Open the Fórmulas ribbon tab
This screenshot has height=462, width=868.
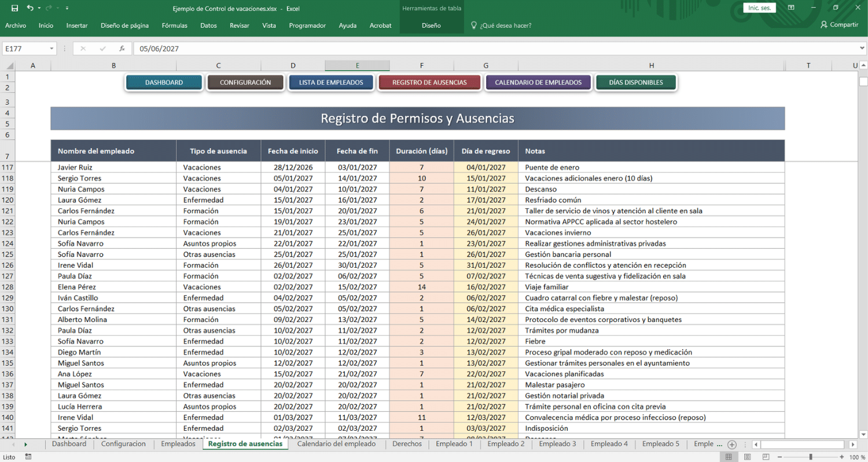tap(174, 25)
